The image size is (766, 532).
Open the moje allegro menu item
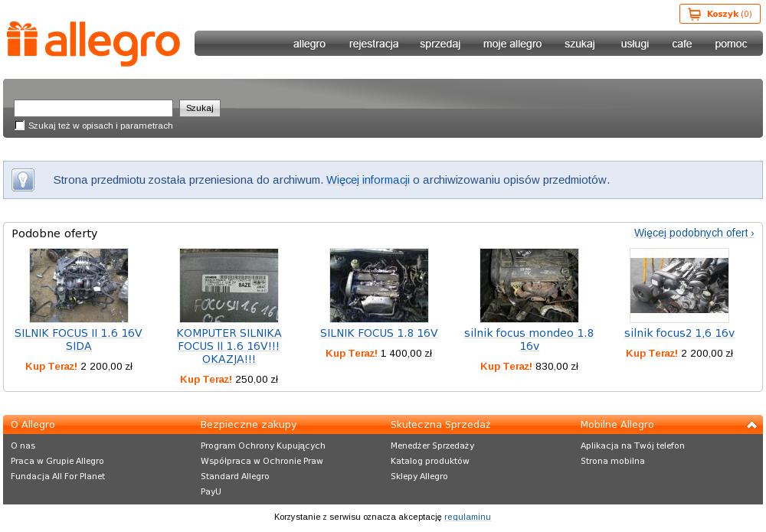point(512,44)
